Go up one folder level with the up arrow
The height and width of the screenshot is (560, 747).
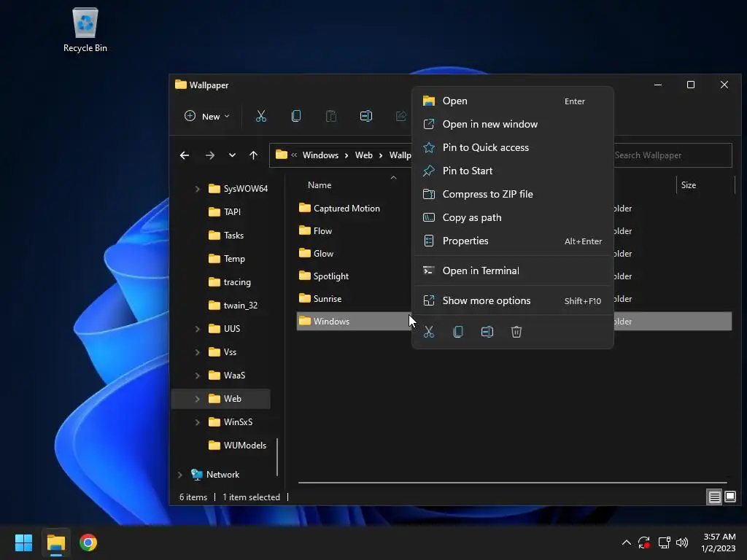[x=253, y=155]
